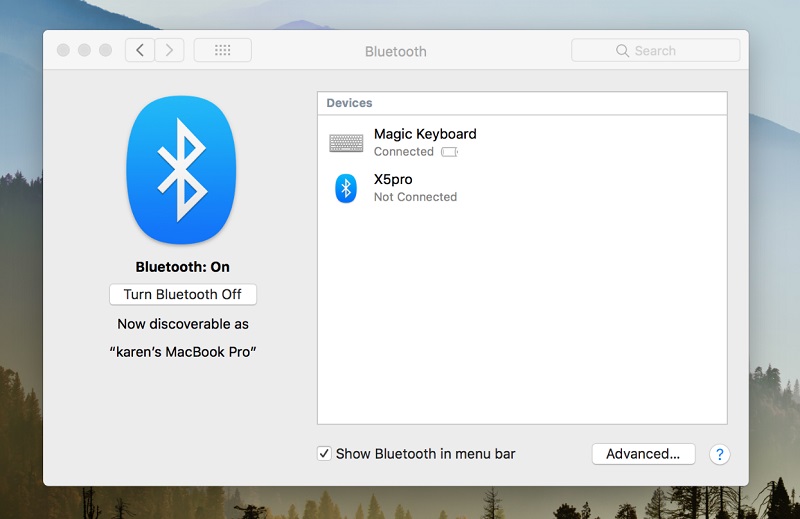Go forward with the right chevron button
Viewport: 800px width, 519px height.
169,50
